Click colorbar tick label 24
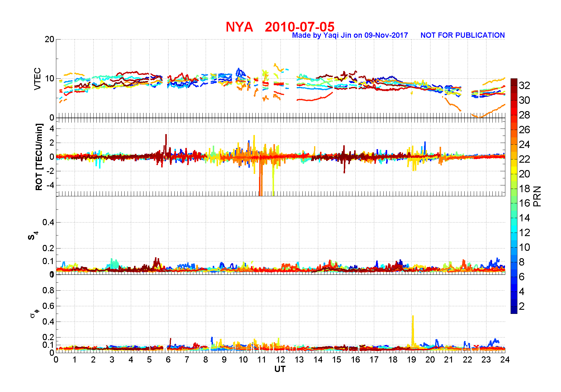 [524, 144]
